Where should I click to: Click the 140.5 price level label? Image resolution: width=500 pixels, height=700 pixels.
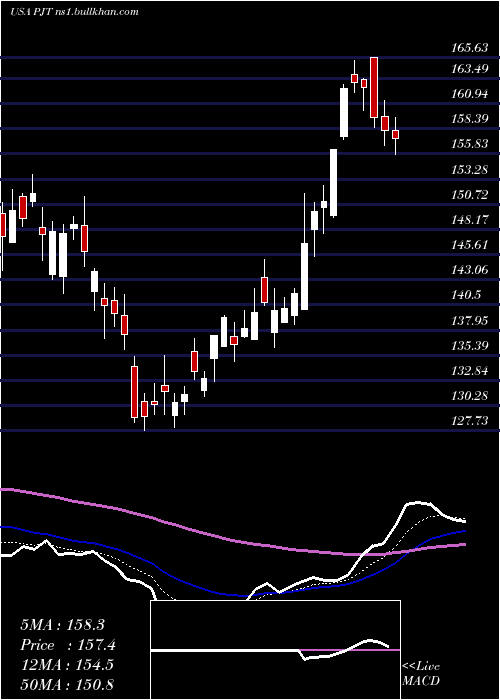coord(466,295)
